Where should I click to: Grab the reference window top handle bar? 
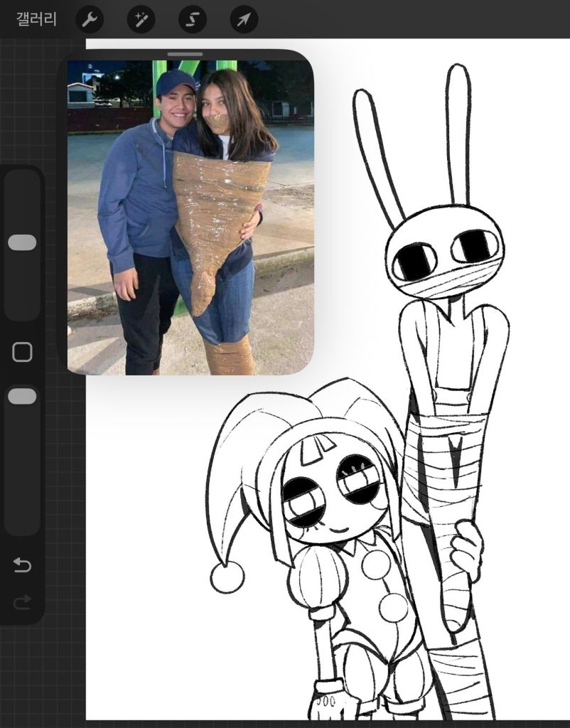coord(185,54)
